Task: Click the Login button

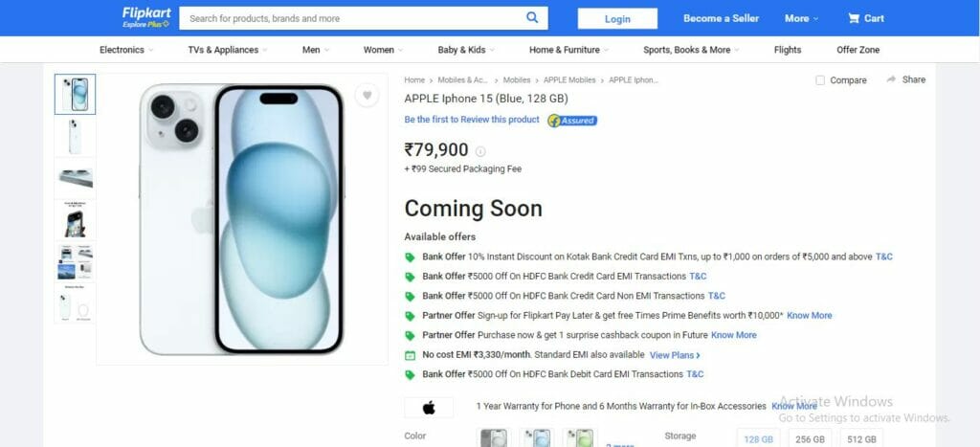Action: coord(617,19)
